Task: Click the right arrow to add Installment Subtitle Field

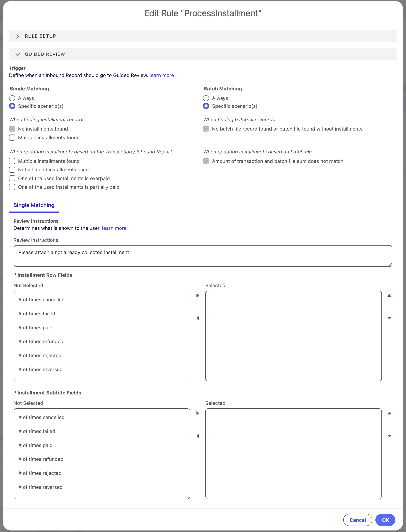Action: [x=198, y=413]
